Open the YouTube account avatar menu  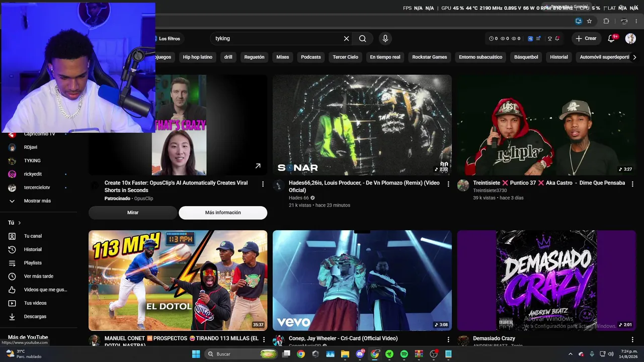pos(630,39)
